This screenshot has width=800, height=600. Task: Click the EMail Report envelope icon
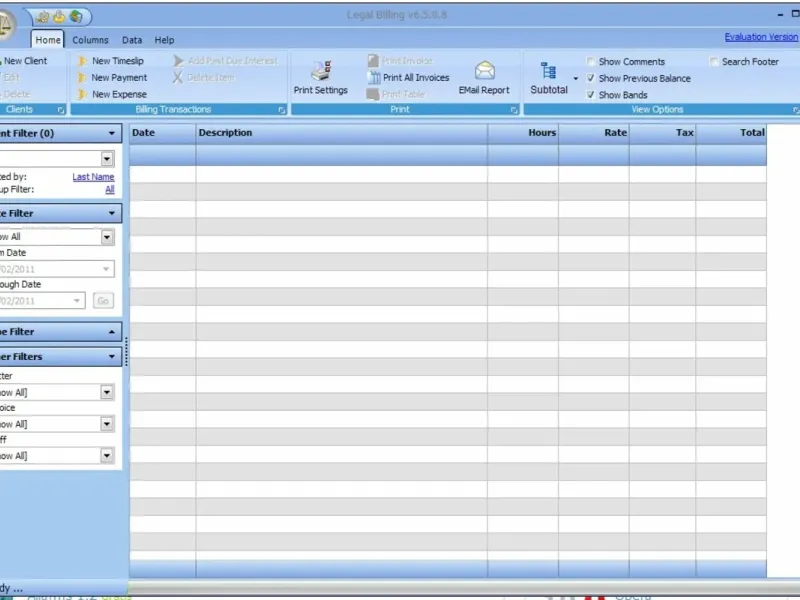coord(485,70)
